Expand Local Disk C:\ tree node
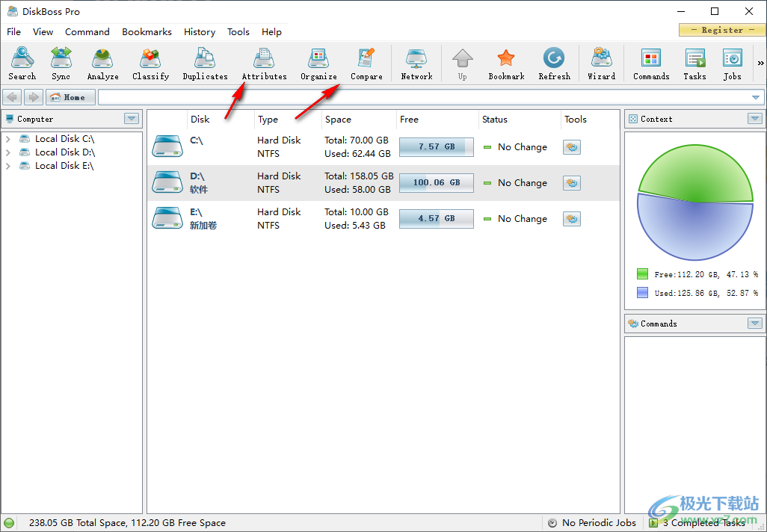The height and width of the screenshot is (532, 767). point(7,139)
